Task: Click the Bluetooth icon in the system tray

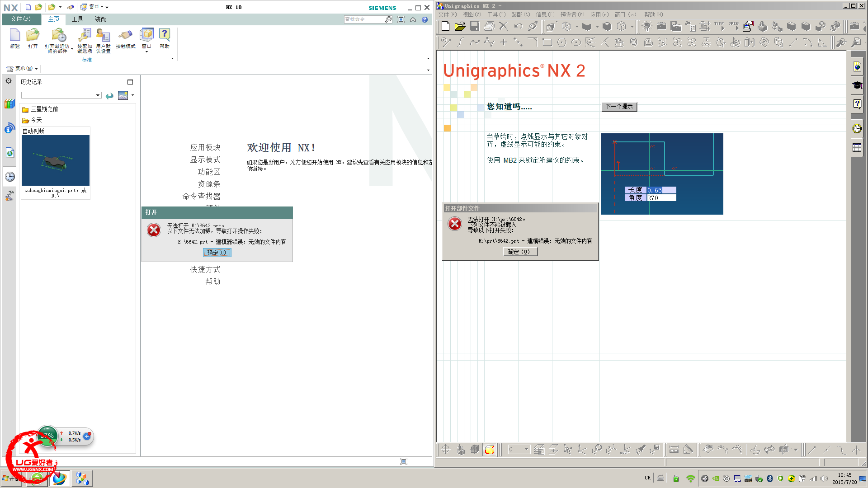Action: (x=770, y=479)
